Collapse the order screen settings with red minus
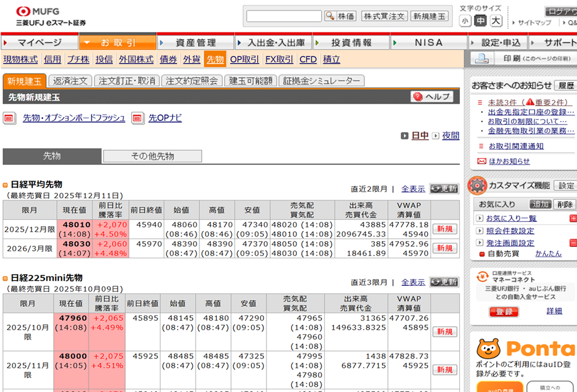Screen dimensions: 577x392 (x=573, y=243)
